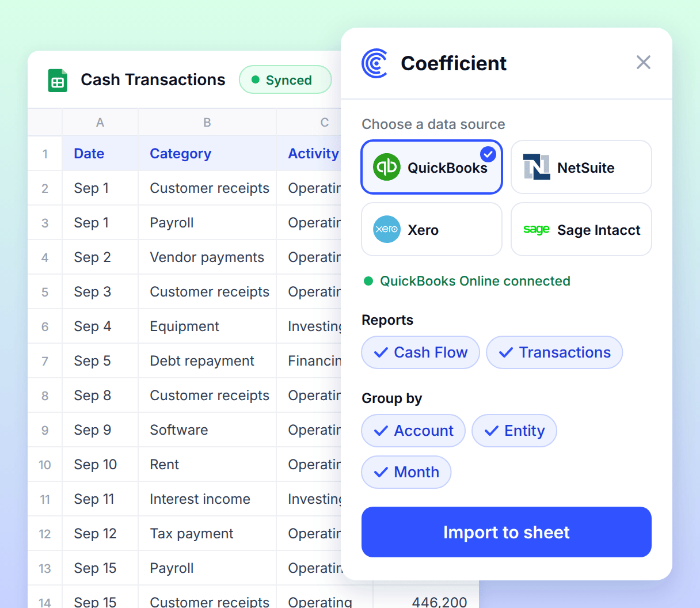Click the Payroll cell in row 3
Image resolution: width=700 pixels, height=608 pixels.
tap(207, 222)
